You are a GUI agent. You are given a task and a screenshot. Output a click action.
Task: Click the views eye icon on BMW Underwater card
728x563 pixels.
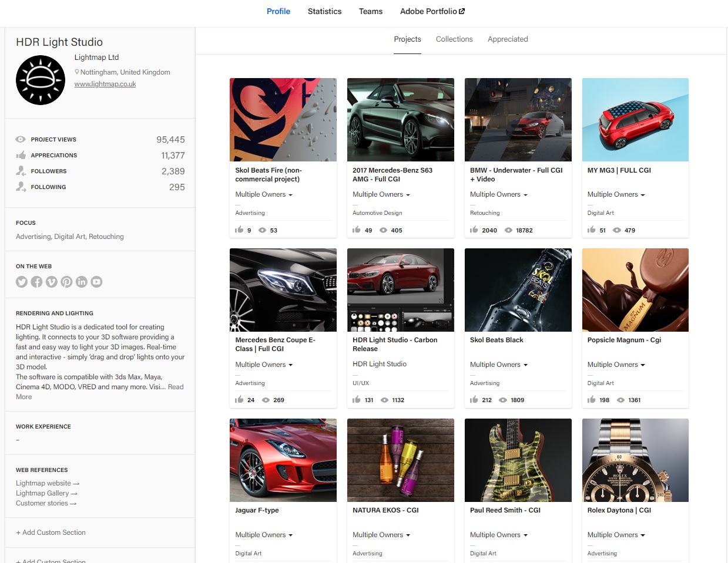tap(508, 230)
